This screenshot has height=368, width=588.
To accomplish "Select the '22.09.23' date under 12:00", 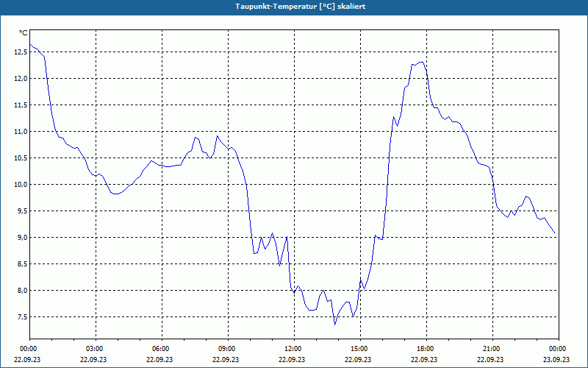I will point(292,359).
